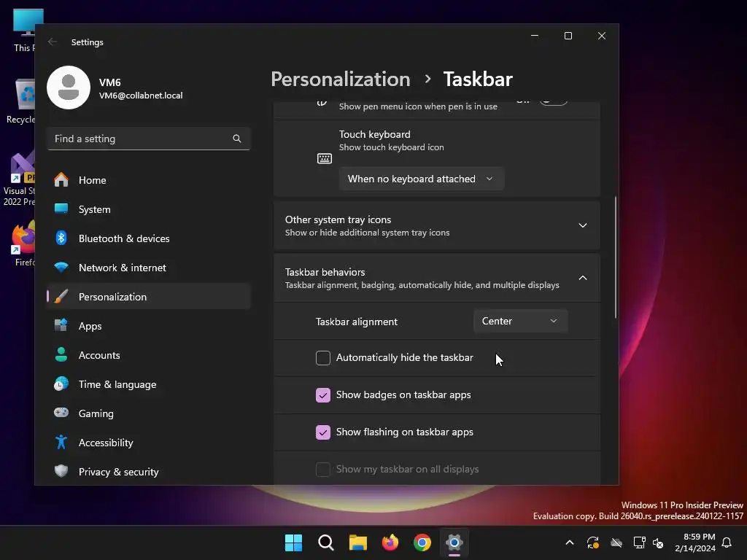The height and width of the screenshot is (560, 747).
Task: Click the Gaming controller icon
Action: [x=61, y=413]
